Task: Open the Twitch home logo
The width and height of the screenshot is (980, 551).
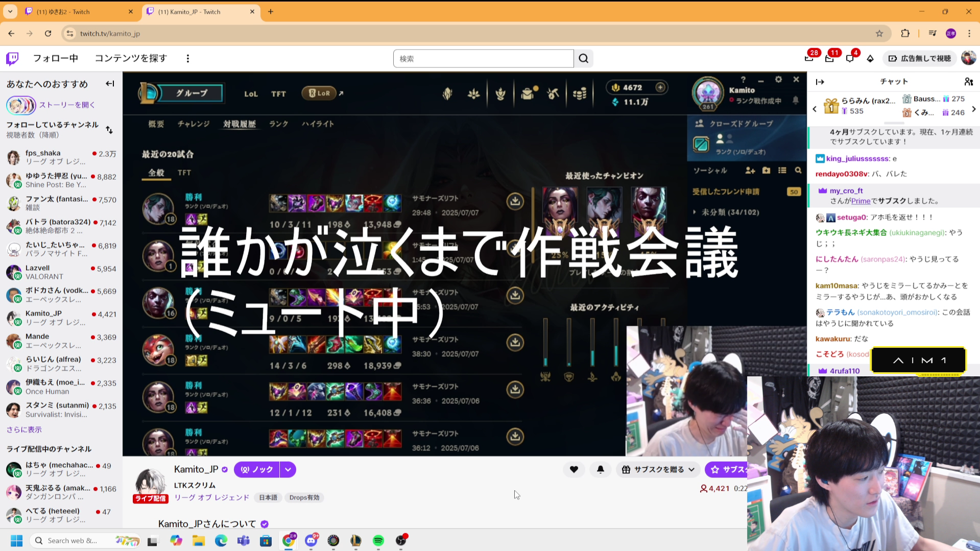Action: [12, 59]
